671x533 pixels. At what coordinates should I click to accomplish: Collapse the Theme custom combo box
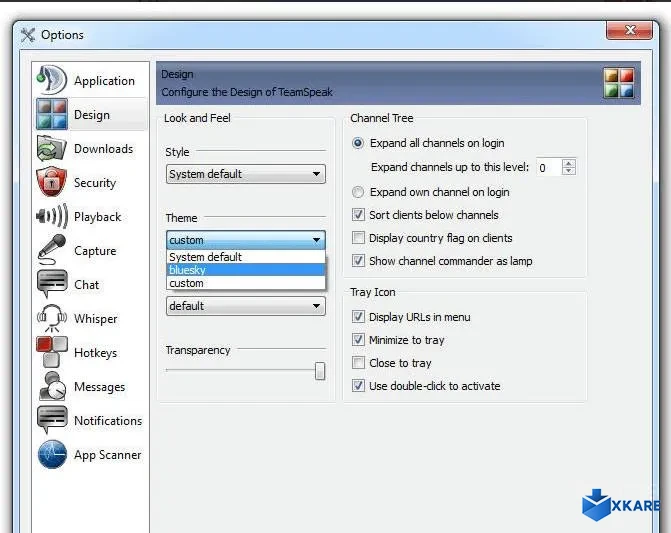[x=246, y=240]
